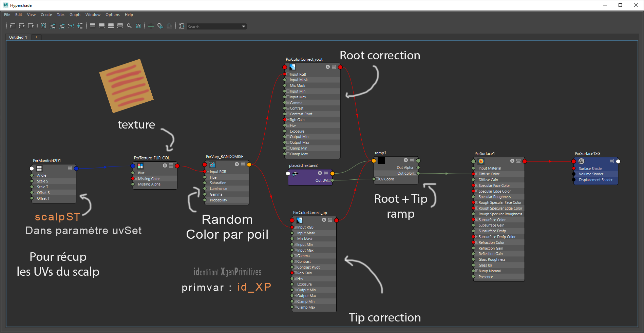
Task: Click remove selected nodes from graph icon
Action: [62, 26]
